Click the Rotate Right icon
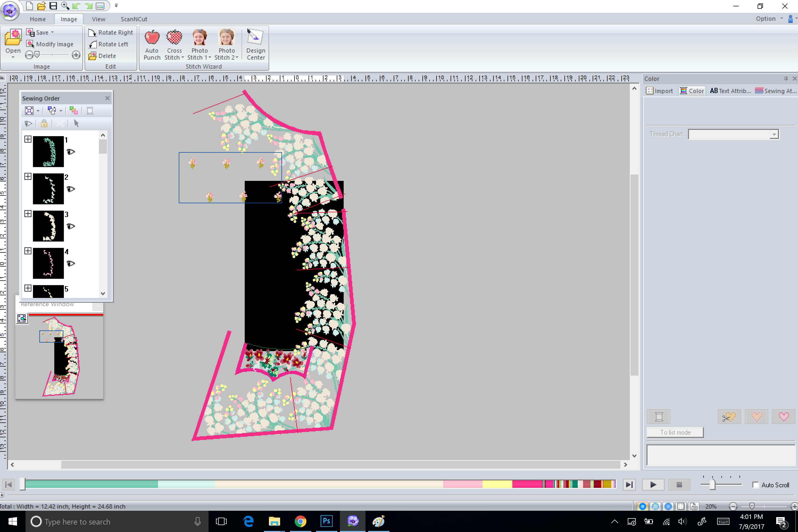Screen dimensions: 798x532 [x=92, y=32]
